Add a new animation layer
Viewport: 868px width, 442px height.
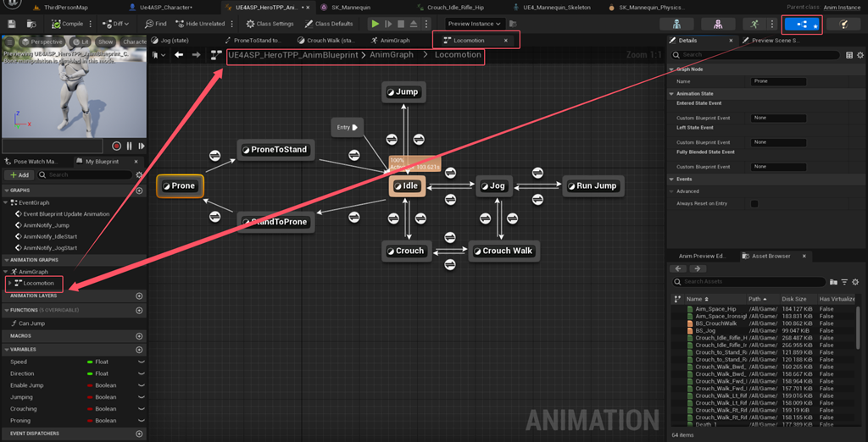[x=139, y=296]
